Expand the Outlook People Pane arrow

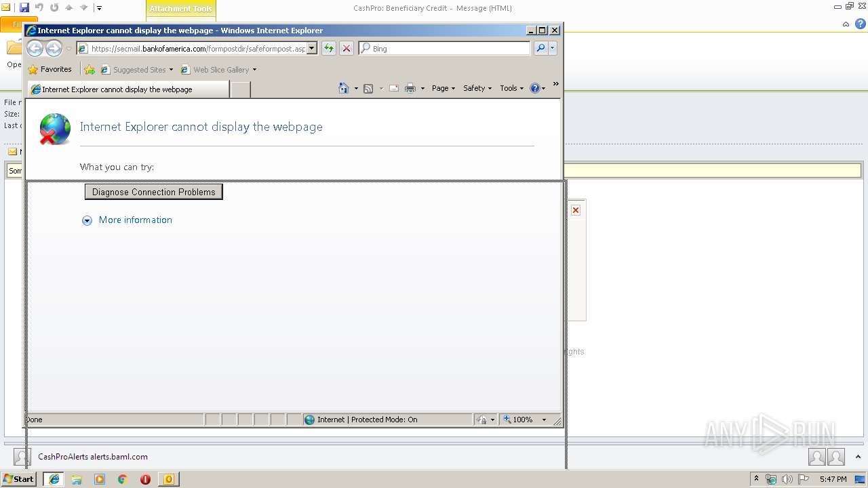[x=858, y=457]
